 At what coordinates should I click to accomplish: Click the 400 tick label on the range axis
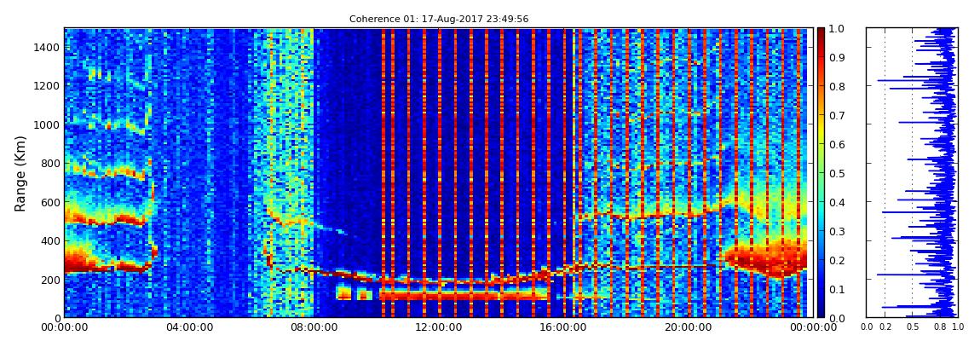pos(50,240)
